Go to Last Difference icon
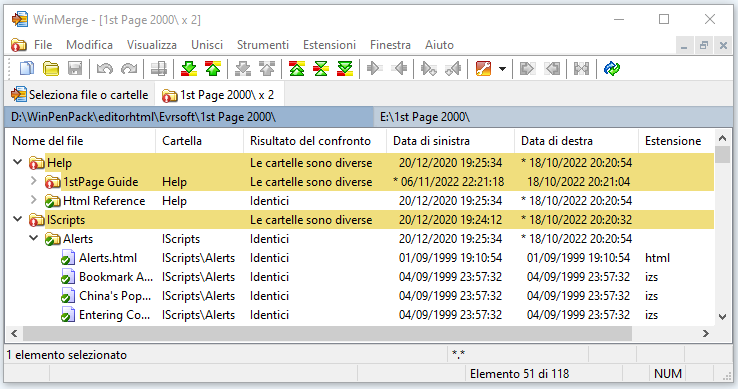 [x=345, y=69]
